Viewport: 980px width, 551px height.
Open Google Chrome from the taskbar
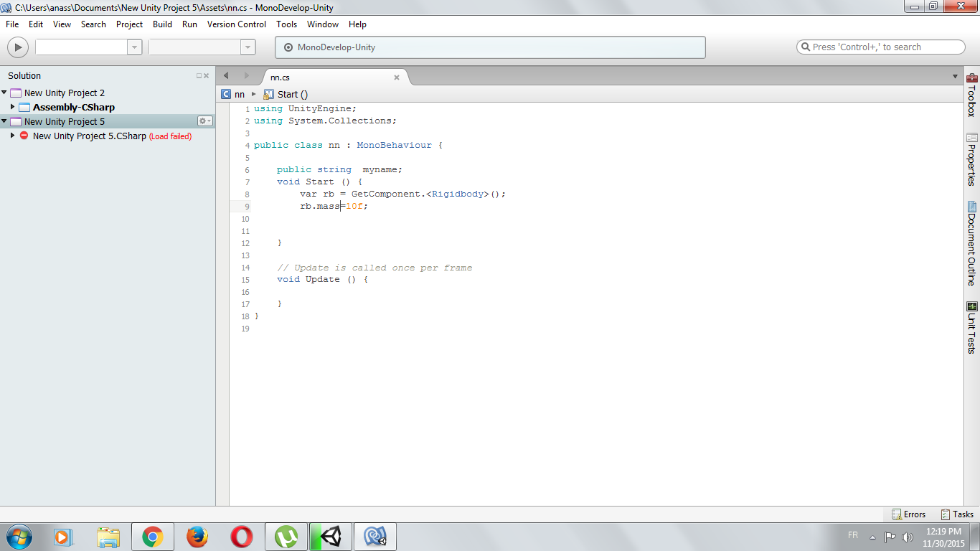[153, 537]
